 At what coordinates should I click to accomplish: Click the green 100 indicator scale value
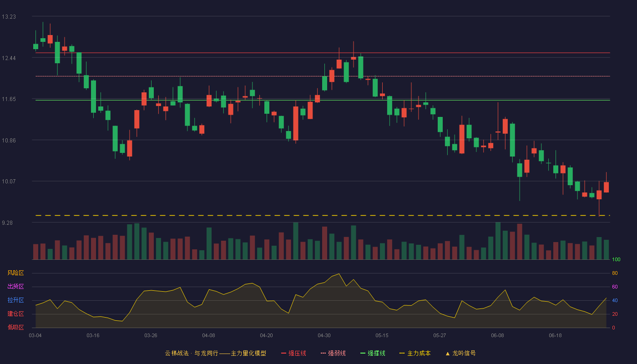[616, 260]
